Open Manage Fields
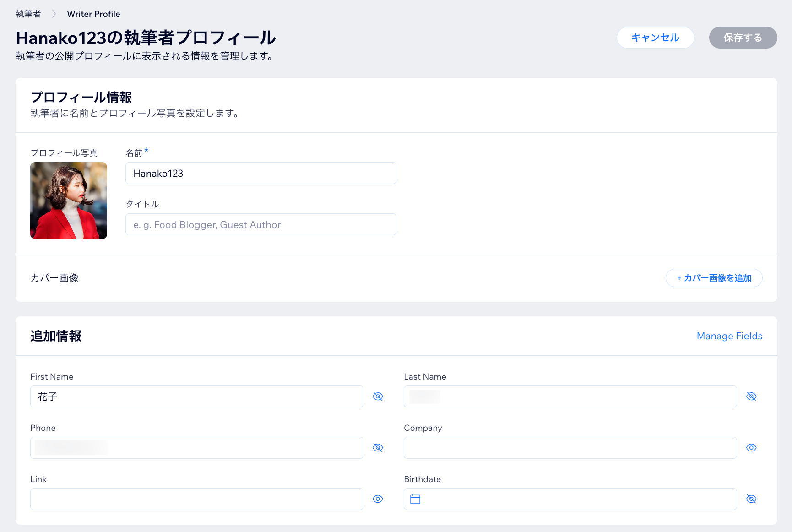Viewport: 792px width, 532px height. 729,336
